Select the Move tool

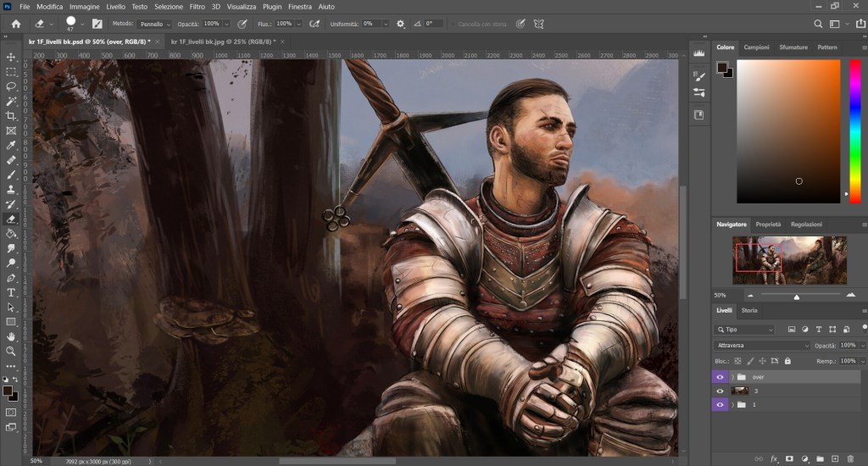point(11,57)
